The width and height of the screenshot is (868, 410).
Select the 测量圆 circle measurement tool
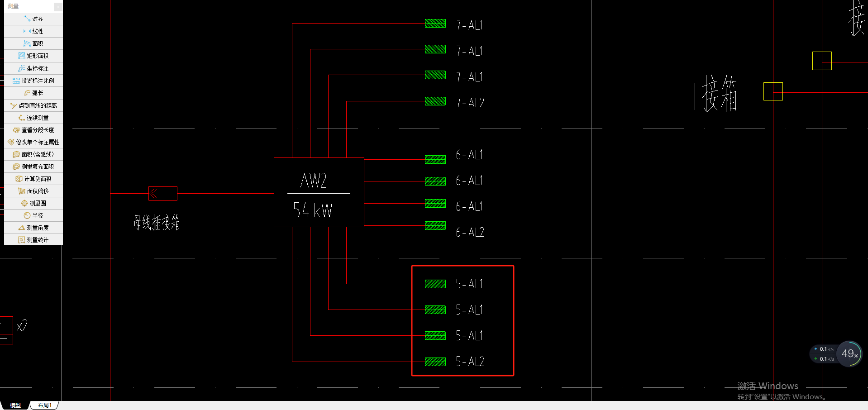tap(33, 203)
